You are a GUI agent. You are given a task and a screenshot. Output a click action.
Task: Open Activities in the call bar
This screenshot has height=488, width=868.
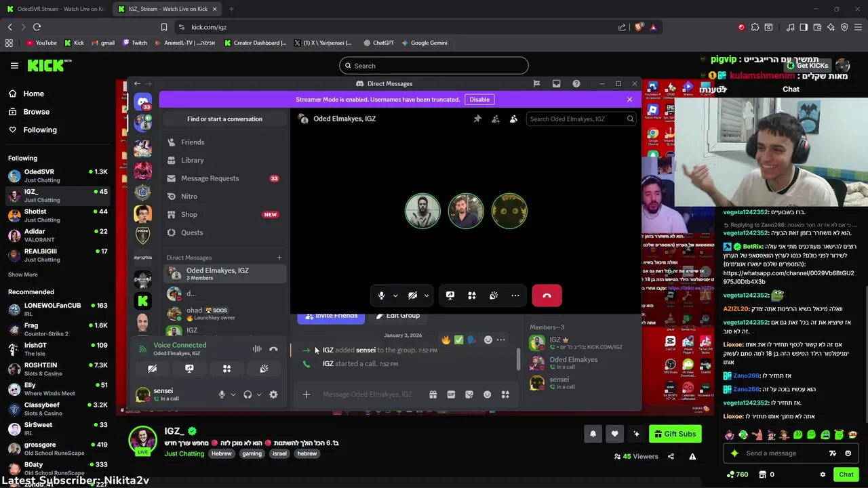coord(472,296)
